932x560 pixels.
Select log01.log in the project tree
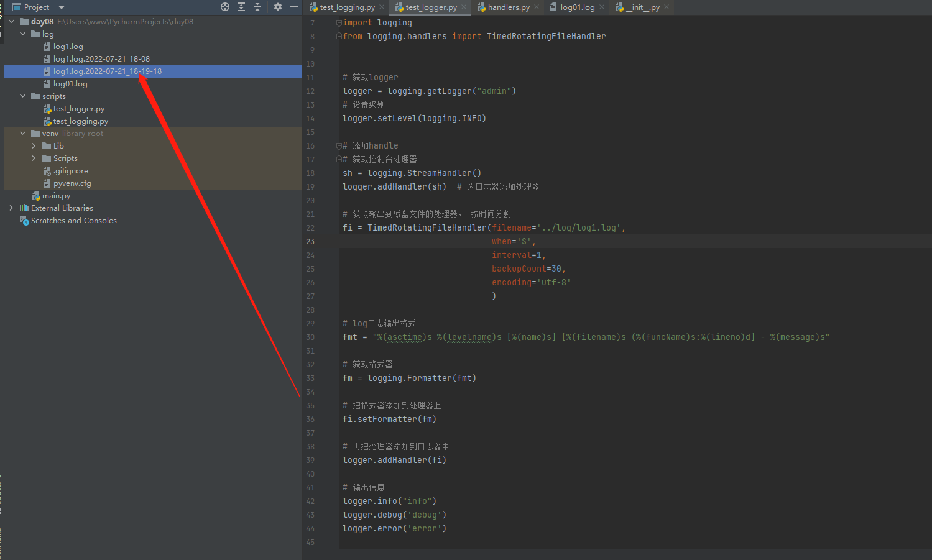click(x=70, y=84)
